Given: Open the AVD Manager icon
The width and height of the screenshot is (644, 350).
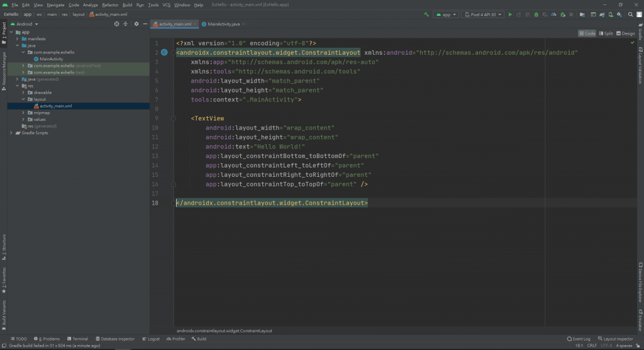Looking at the screenshot, I should pyautogui.click(x=611, y=14).
